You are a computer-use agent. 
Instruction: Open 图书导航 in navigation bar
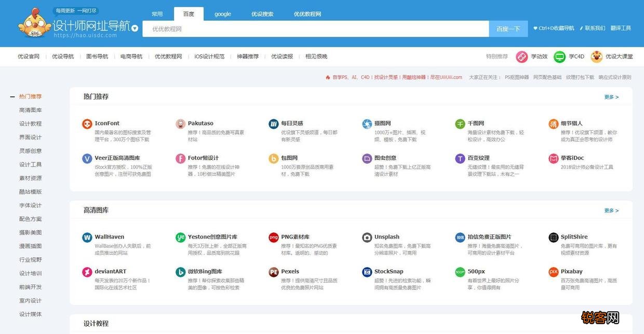pos(97,57)
